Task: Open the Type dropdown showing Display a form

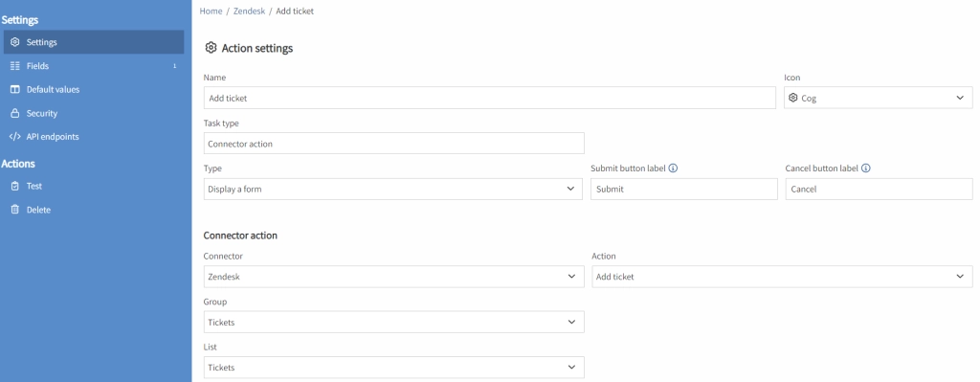Action: (x=393, y=189)
